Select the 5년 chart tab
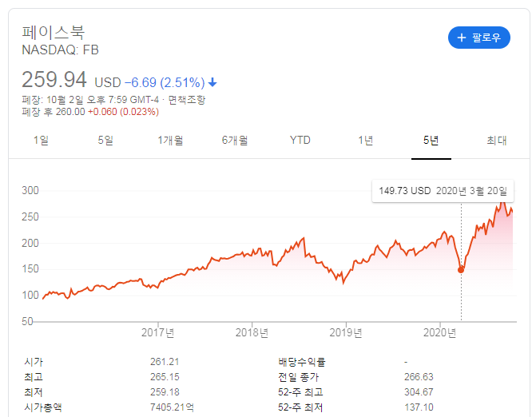Image resolution: width=532 pixels, height=417 pixels. [431, 140]
